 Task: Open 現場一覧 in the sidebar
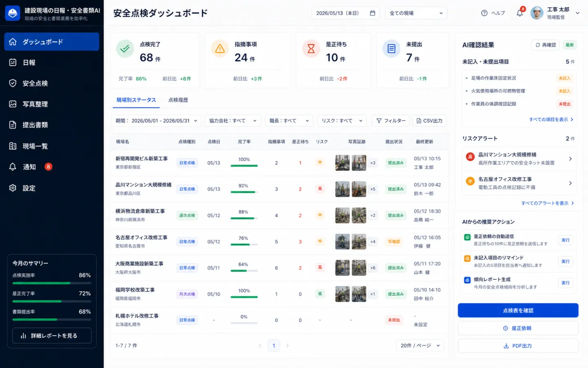[x=51, y=146]
